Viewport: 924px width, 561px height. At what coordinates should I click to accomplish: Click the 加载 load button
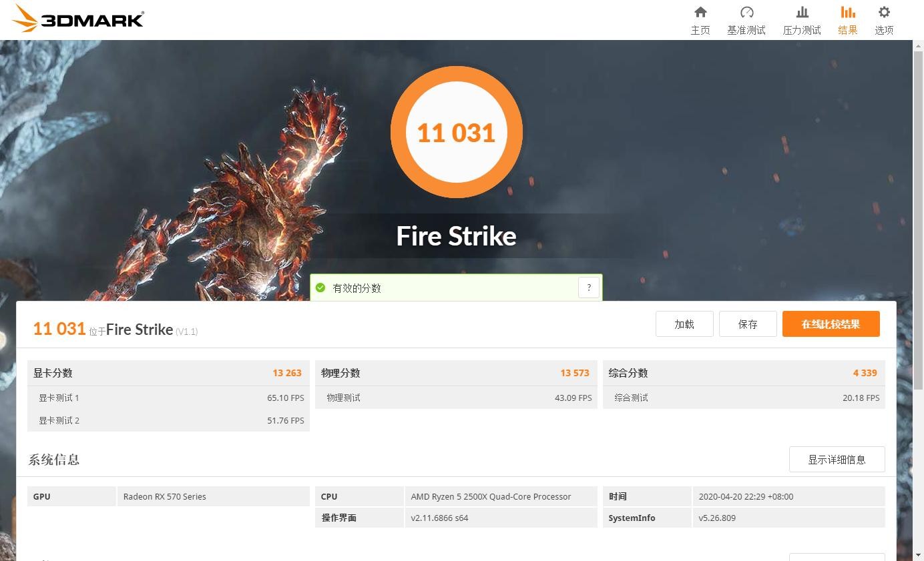[x=684, y=324]
